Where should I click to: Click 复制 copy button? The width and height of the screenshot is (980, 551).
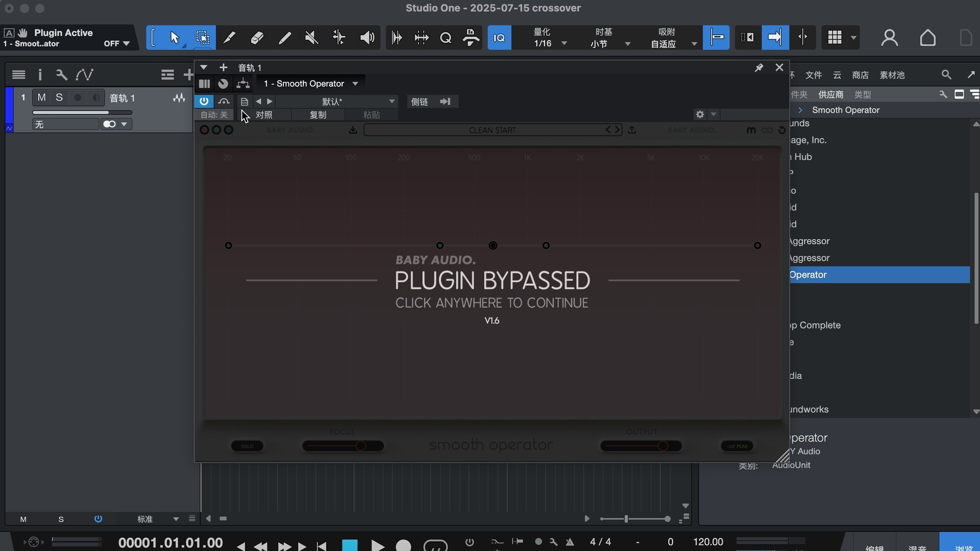pyautogui.click(x=318, y=115)
